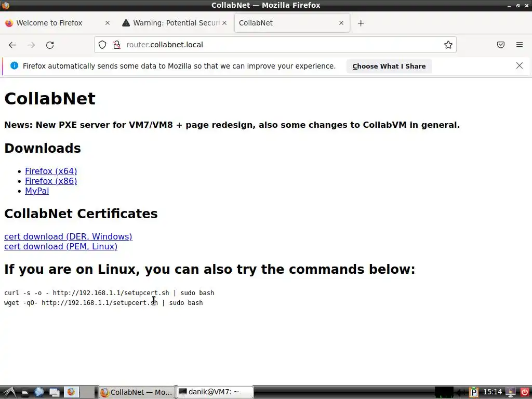Click the News PXE server announcement text

click(232, 125)
